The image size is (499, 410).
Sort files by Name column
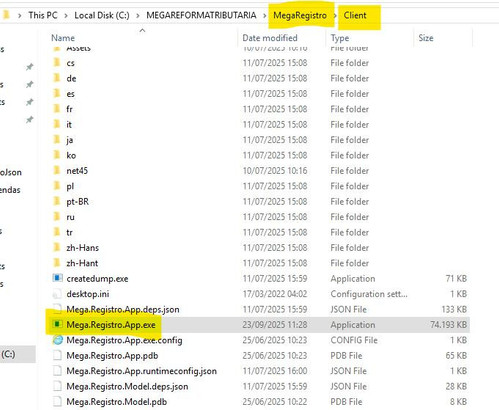(63, 38)
